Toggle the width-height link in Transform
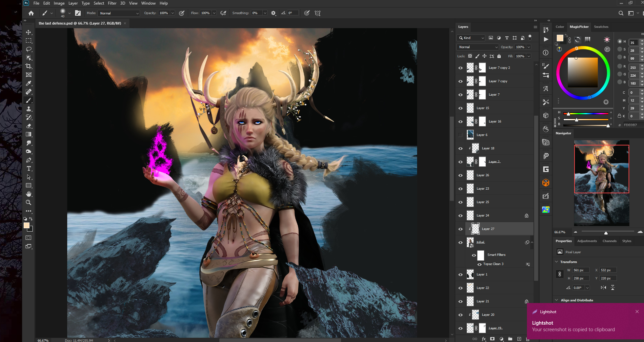Screen dimensions: 644x342 560,274
